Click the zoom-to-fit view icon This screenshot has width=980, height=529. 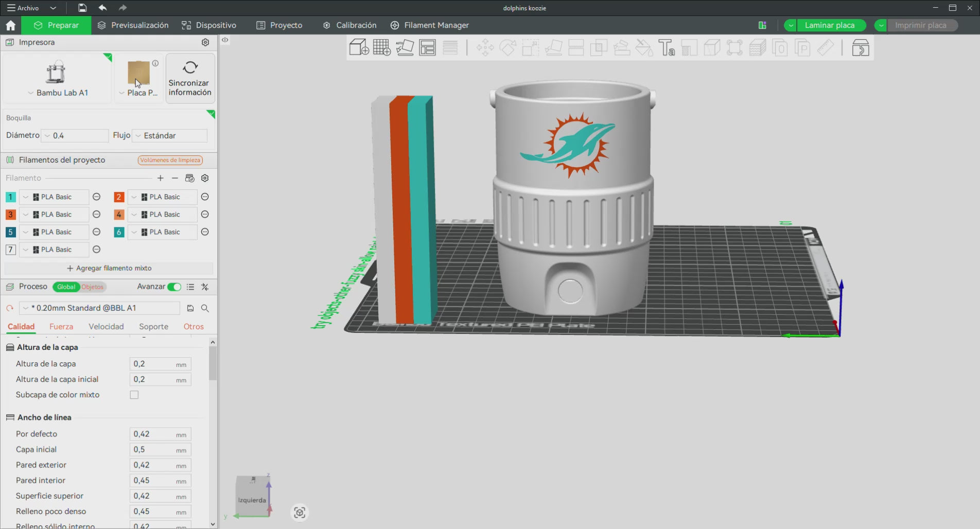tap(300, 513)
